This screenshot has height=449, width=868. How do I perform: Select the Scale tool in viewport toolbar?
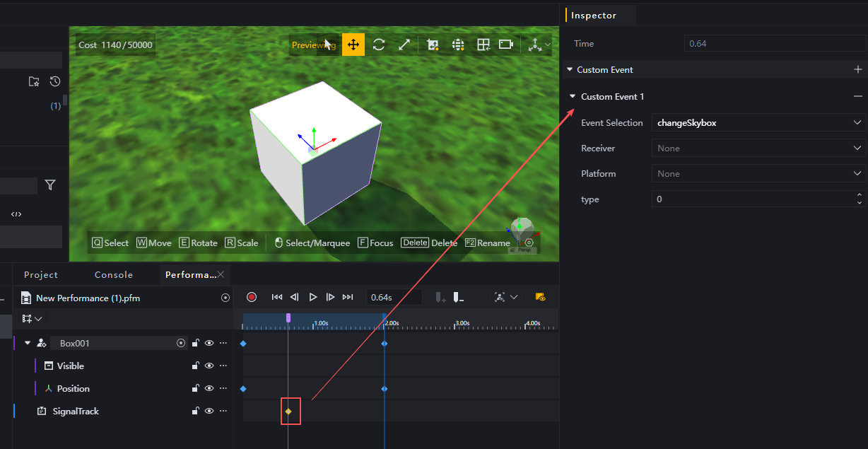click(x=404, y=45)
